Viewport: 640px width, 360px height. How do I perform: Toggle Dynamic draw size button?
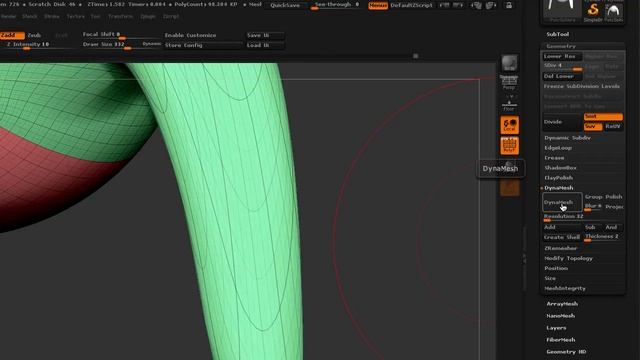point(151,44)
